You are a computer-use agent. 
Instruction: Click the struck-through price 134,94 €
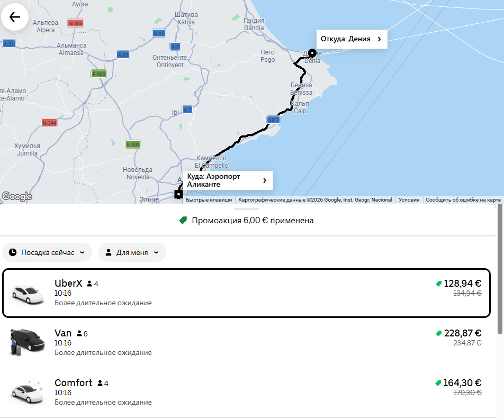click(467, 293)
